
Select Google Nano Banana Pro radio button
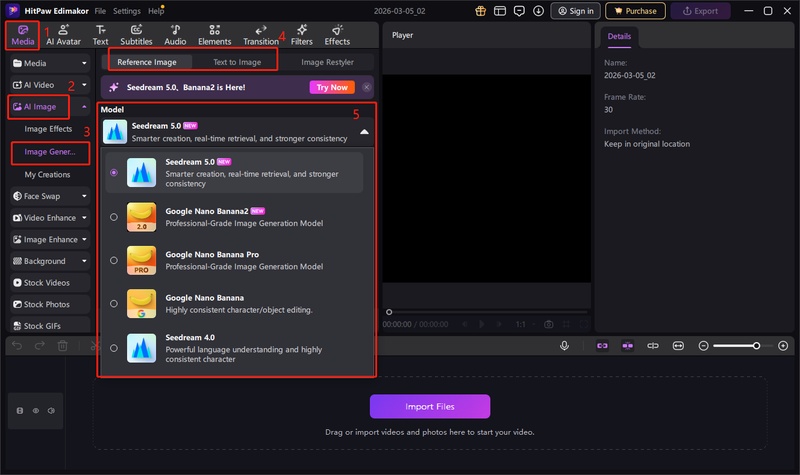click(x=114, y=260)
